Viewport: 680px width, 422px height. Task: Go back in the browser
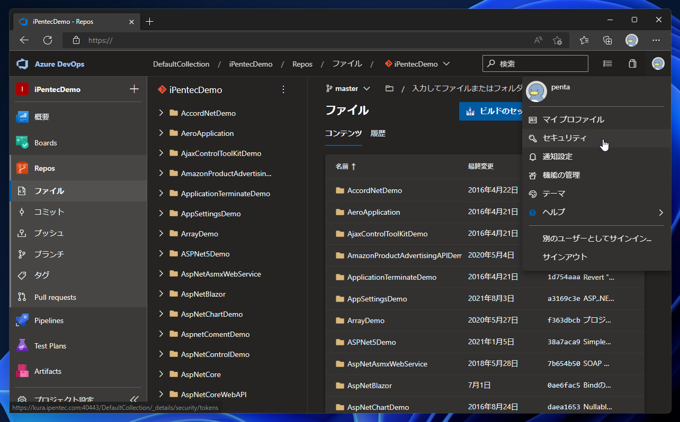(24, 40)
